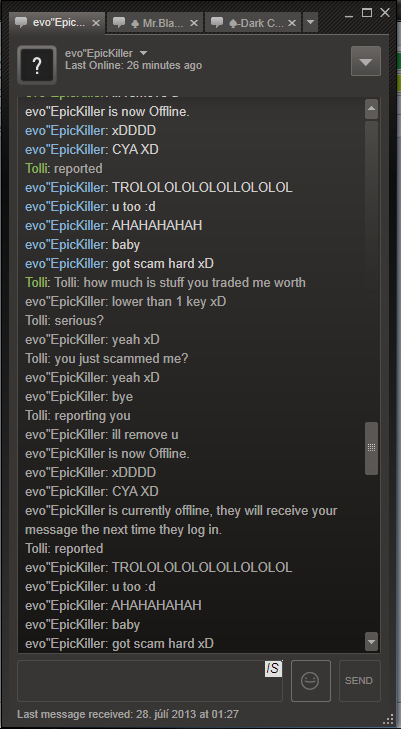Click the window resize grip corner

pyautogui.click(x=389, y=719)
